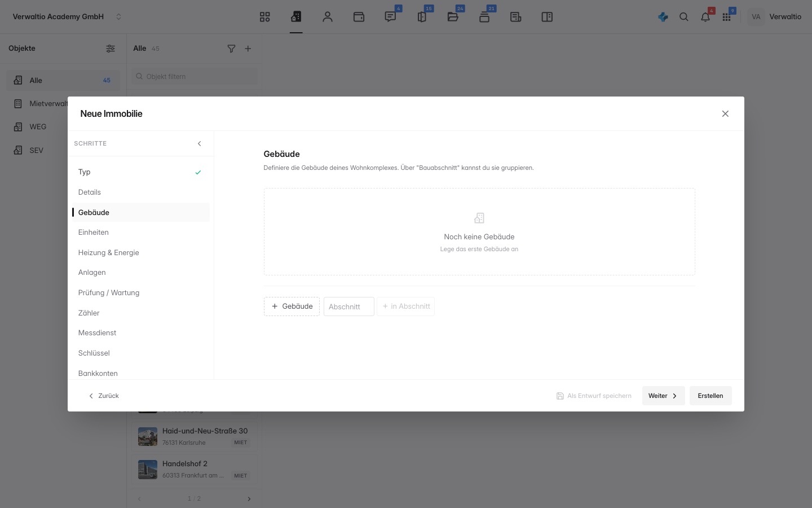Open the Heizung & Energie step

140,253
